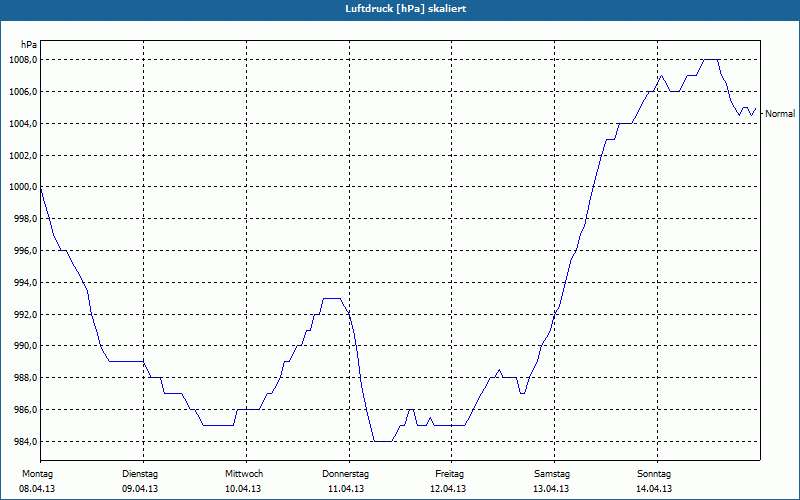Image resolution: width=800 pixels, height=500 pixels.
Task: Click the "Normal" marker label
Action: coord(780,114)
